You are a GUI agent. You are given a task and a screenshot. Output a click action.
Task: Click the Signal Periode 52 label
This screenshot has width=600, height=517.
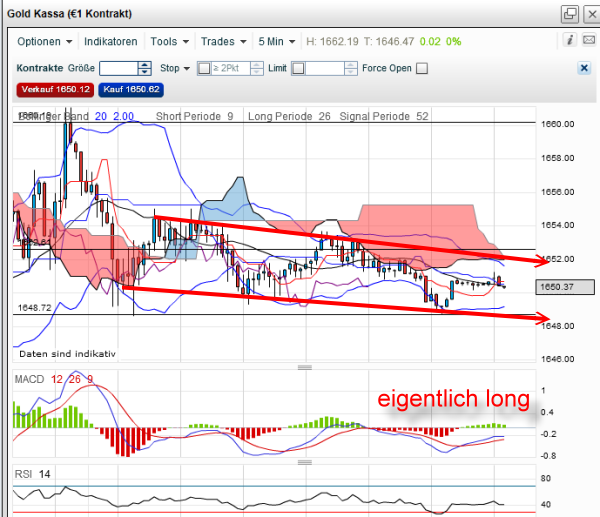[x=384, y=116]
